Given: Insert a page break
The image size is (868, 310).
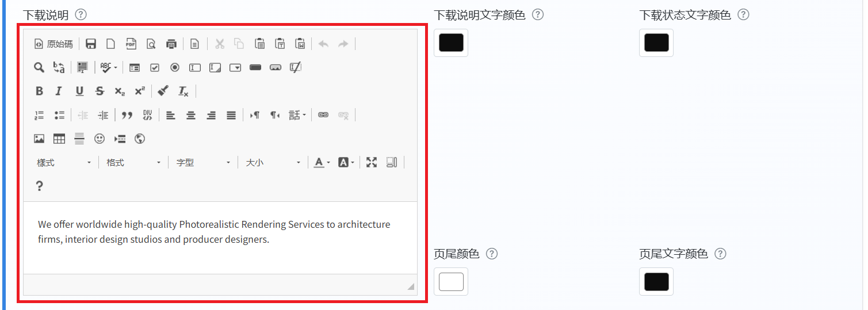Looking at the screenshot, I should click(x=120, y=139).
